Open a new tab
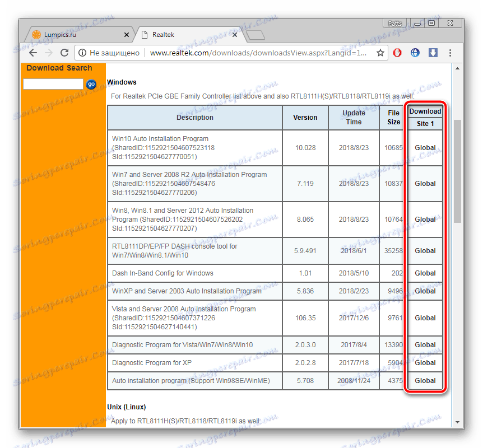Image resolution: width=483 pixels, height=448 pixels. point(256,35)
